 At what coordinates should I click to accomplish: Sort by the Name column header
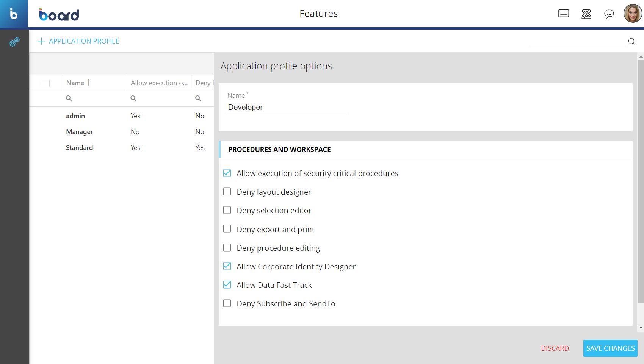pos(75,83)
